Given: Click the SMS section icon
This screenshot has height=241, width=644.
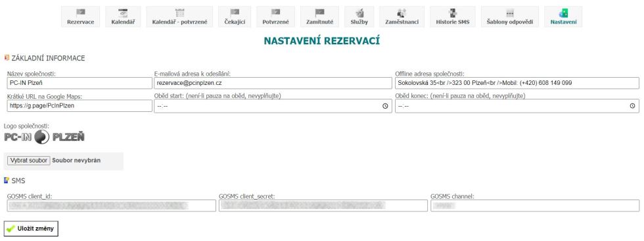Looking at the screenshot, I should click(x=6, y=180).
